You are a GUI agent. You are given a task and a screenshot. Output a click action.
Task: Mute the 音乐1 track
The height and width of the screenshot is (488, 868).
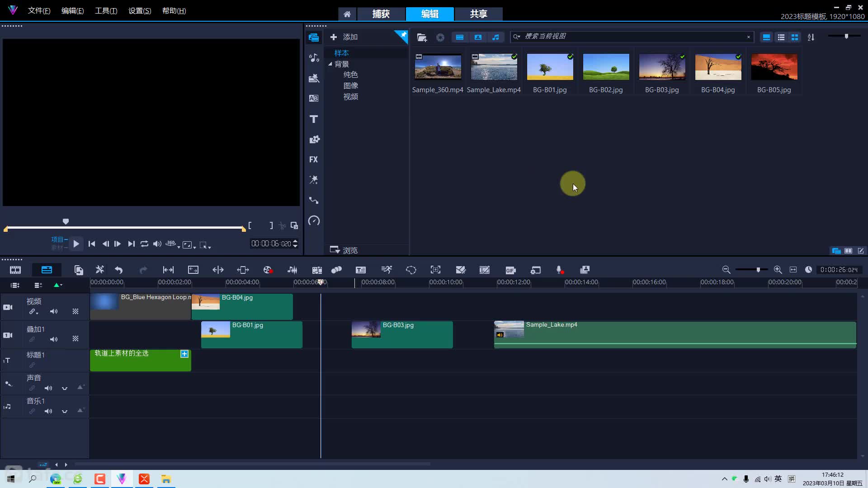tap(48, 411)
